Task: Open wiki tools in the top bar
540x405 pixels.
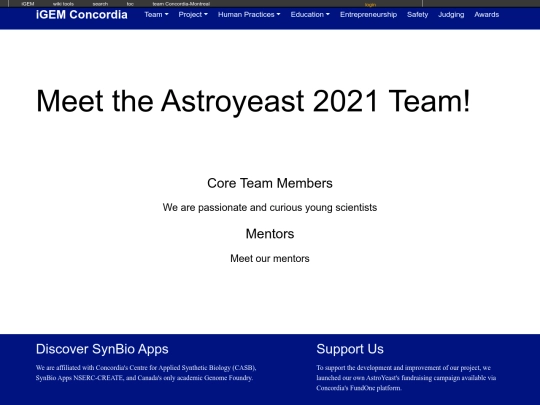Action: [63, 4]
